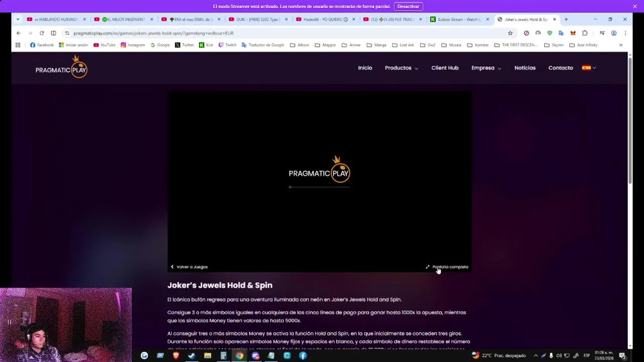Open the Client Hub page
The image size is (644, 362).
pos(445,68)
